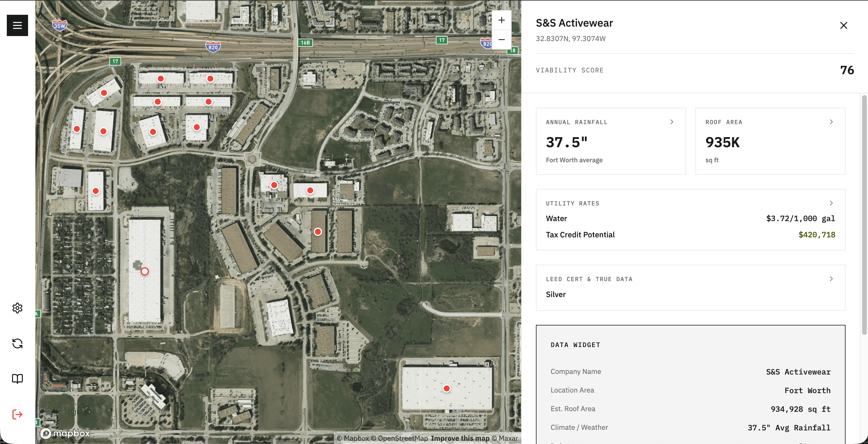Click the water rate $3.72/1,000 gal
This screenshot has height=444, width=868.
[801, 218]
